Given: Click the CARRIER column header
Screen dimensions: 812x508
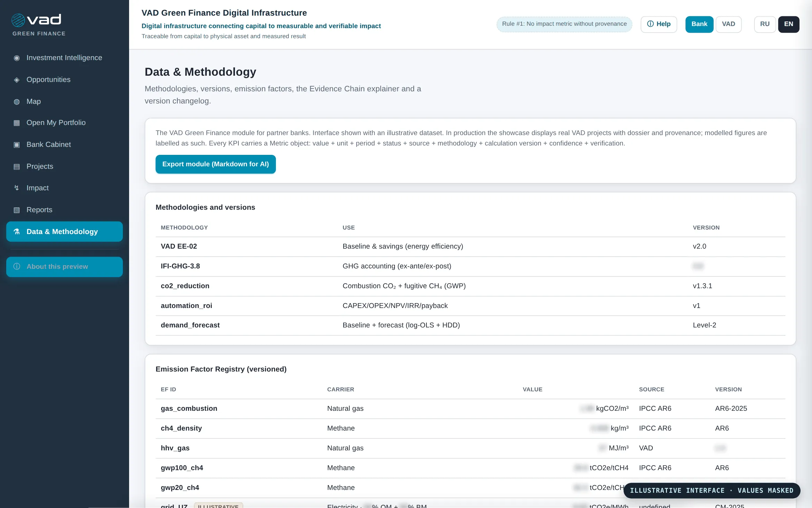Looking at the screenshot, I should (340, 390).
